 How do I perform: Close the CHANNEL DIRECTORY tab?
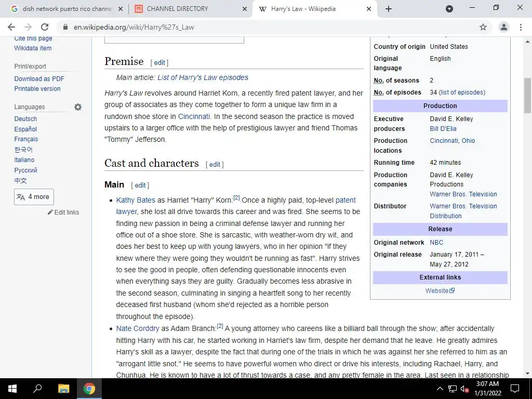point(245,9)
